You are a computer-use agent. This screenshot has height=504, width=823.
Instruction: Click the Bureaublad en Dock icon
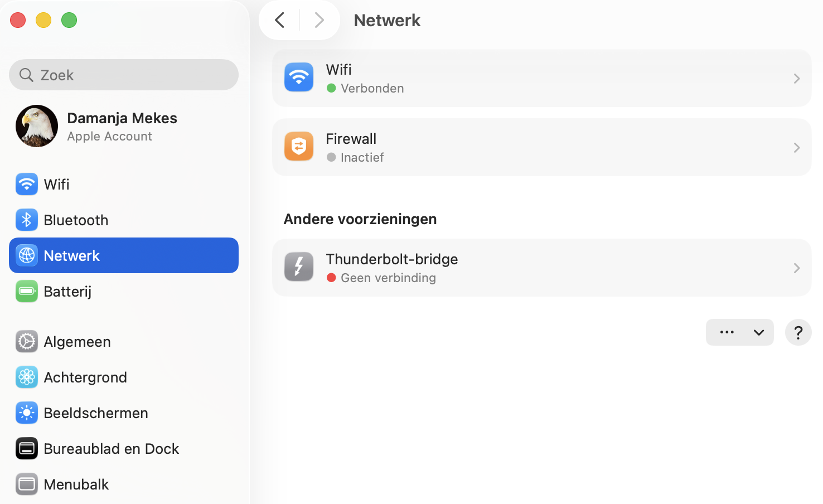26,448
